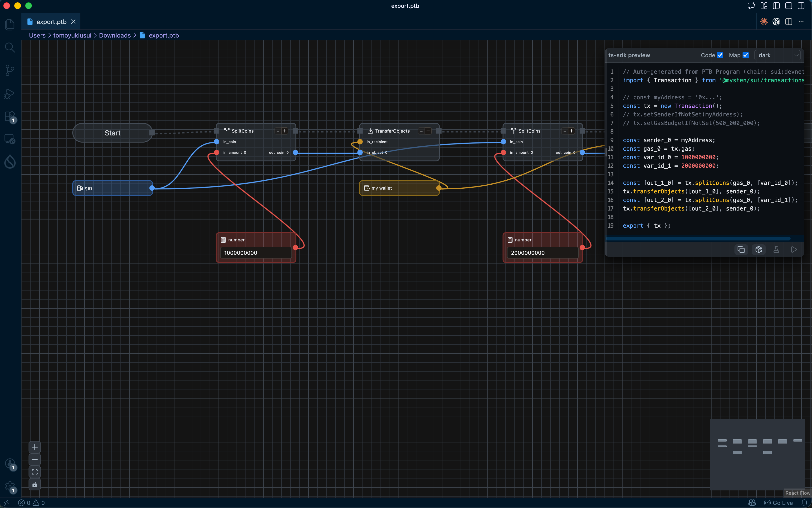This screenshot has width=812, height=508.
Task: Uncheck the Map checkbox
Action: (745, 55)
